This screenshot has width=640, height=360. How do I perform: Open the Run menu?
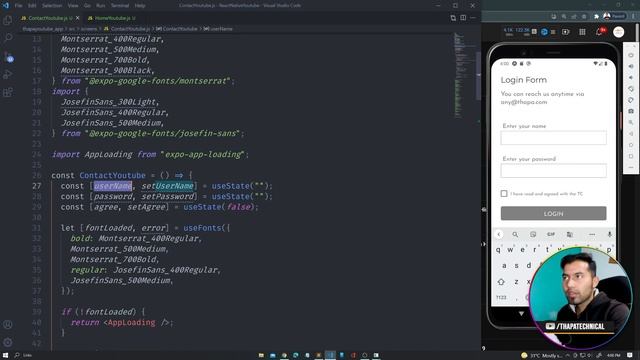[x=100, y=6]
